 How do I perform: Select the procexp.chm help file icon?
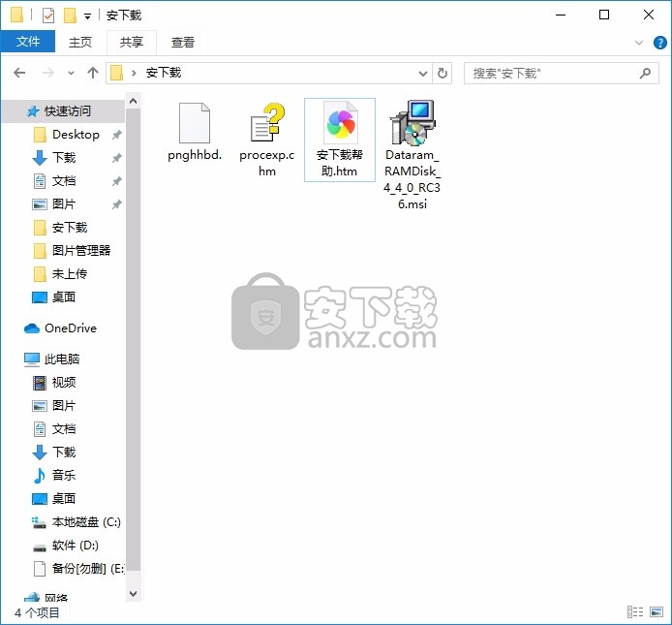(x=267, y=122)
